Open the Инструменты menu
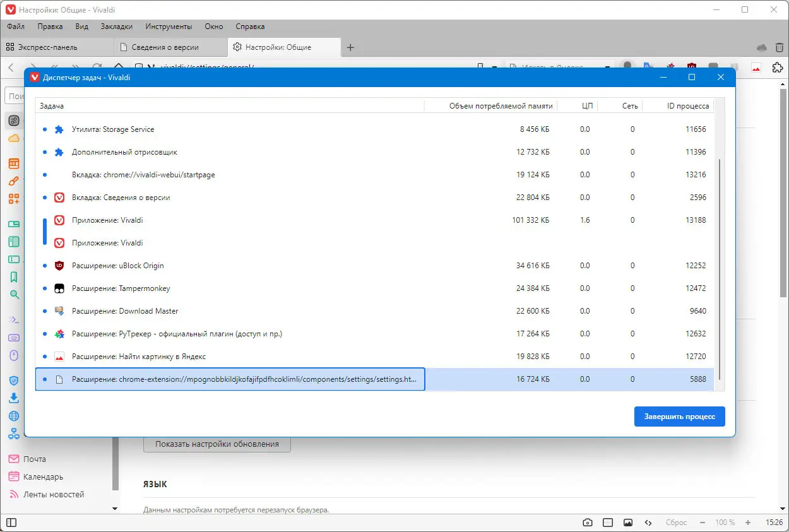789x532 pixels. click(169, 27)
